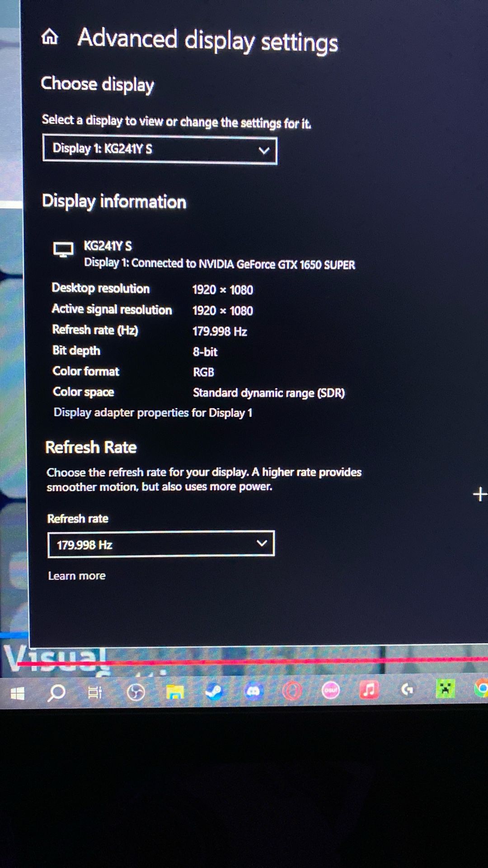This screenshot has height=868, width=488.
Task: Open Discord from the taskbar
Action: [253, 691]
